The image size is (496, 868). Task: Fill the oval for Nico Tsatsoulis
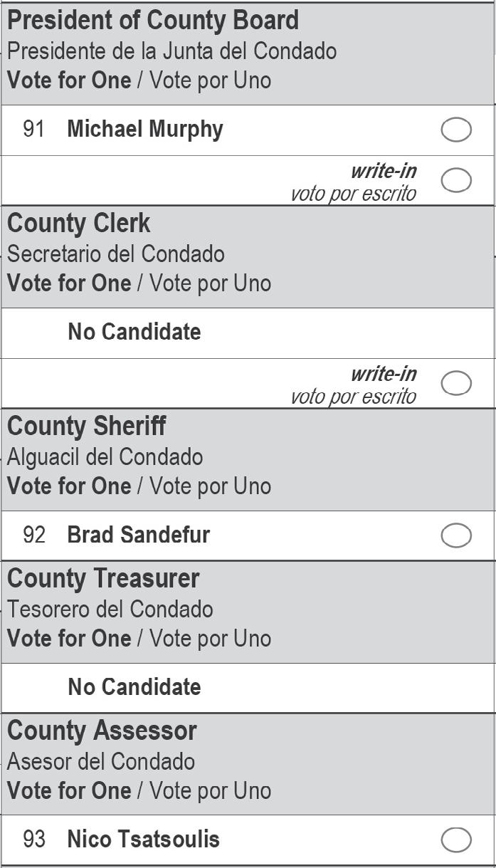[456, 840]
